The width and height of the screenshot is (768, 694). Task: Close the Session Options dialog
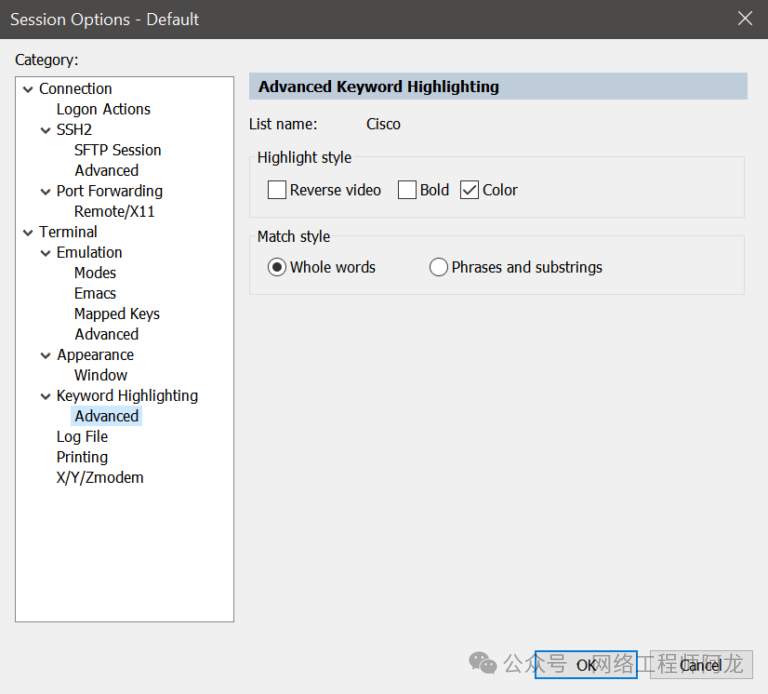[744, 19]
